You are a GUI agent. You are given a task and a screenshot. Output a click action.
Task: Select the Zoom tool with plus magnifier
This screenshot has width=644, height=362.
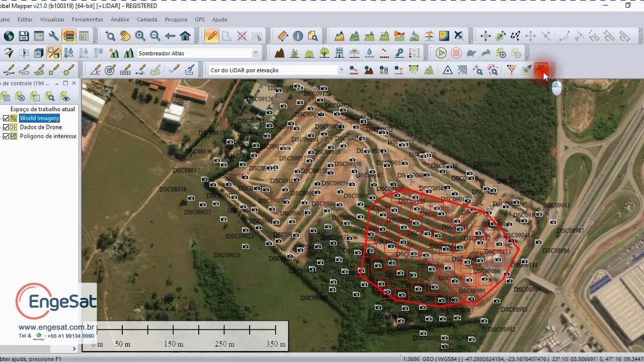pyautogui.click(x=110, y=36)
